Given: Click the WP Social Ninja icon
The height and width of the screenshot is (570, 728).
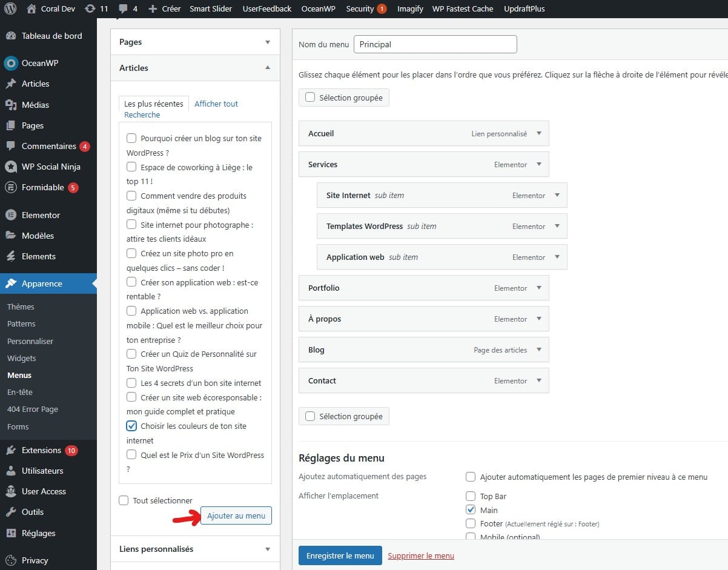Looking at the screenshot, I should 11,167.
